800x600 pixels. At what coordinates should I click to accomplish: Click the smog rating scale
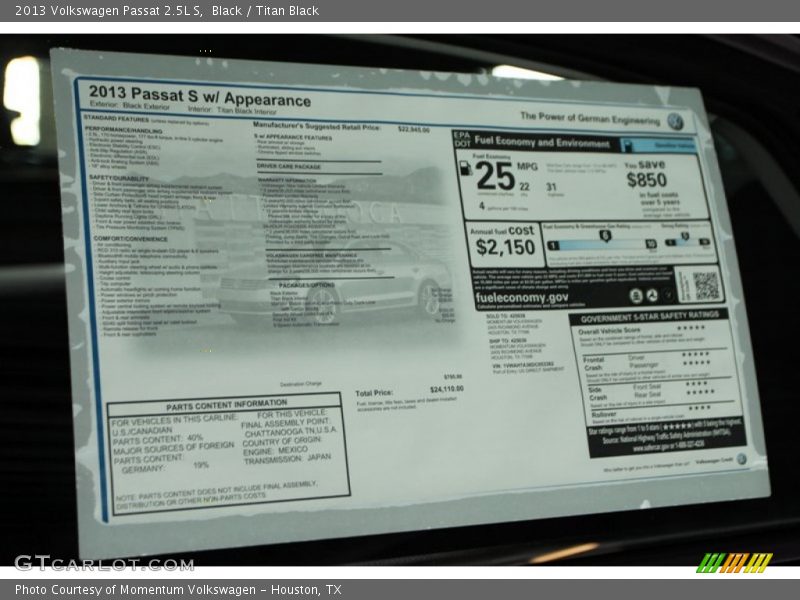coord(684,239)
